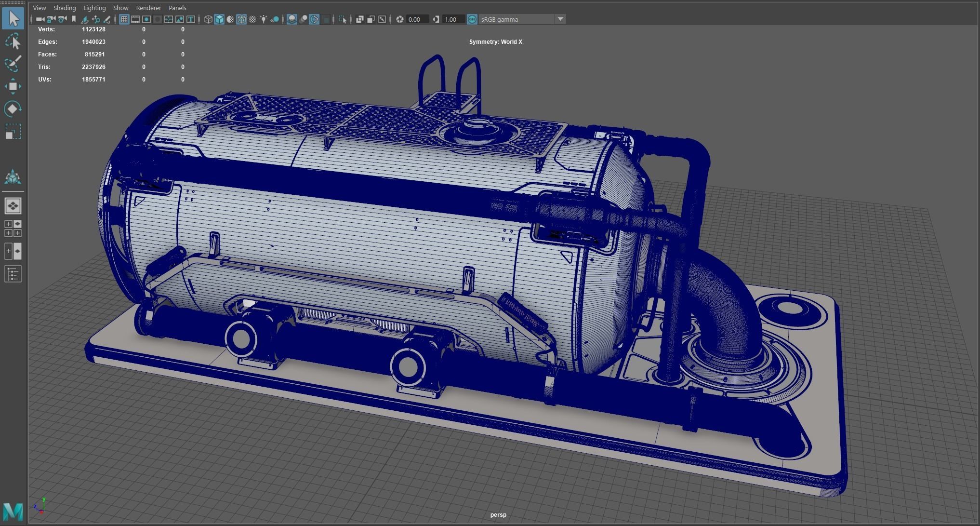Click the Verts count 1123128
The width and height of the screenshot is (980, 526).
click(x=93, y=29)
